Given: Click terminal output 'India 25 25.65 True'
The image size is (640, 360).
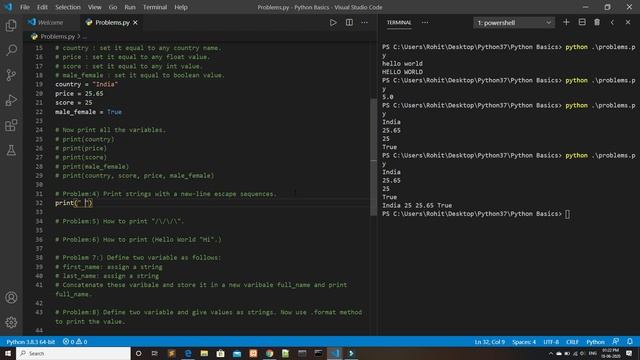Looking at the screenshot, I should pyautogui.click(x=417, y=205).
